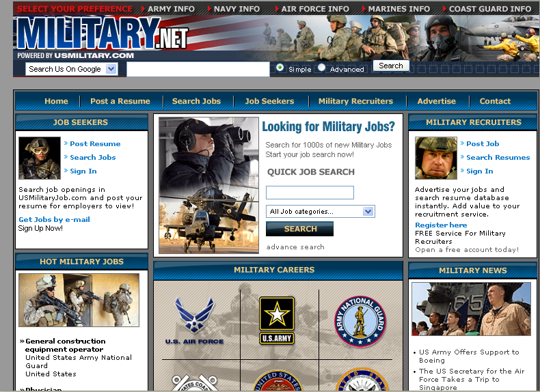Click the Register here link
540x392 pixels.
pyautogui.click(x=441, y=225)
